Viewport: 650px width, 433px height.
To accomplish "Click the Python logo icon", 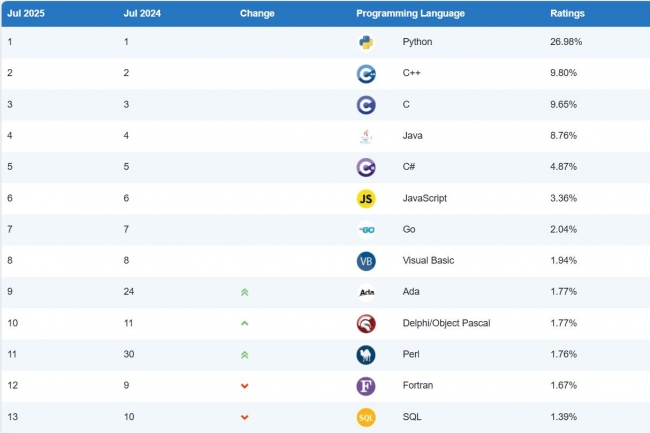I will pos(366,42).
